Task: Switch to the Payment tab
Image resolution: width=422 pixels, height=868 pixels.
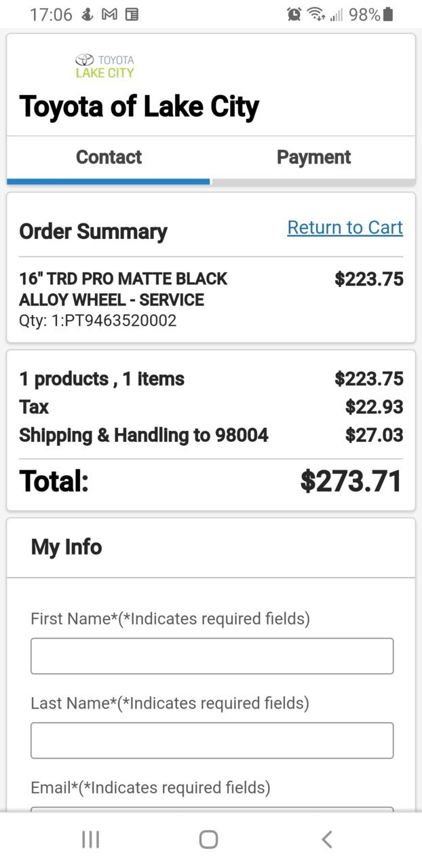Action: (313, 157)
